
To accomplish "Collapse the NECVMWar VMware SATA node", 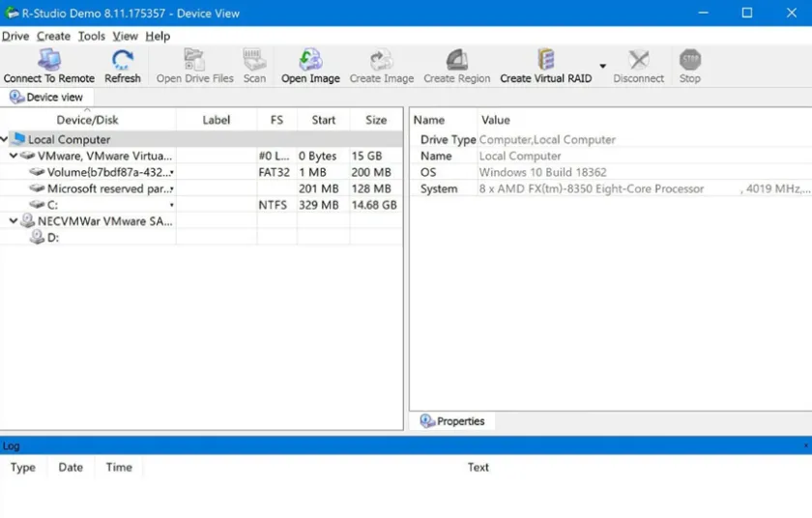I will [14, 221].
